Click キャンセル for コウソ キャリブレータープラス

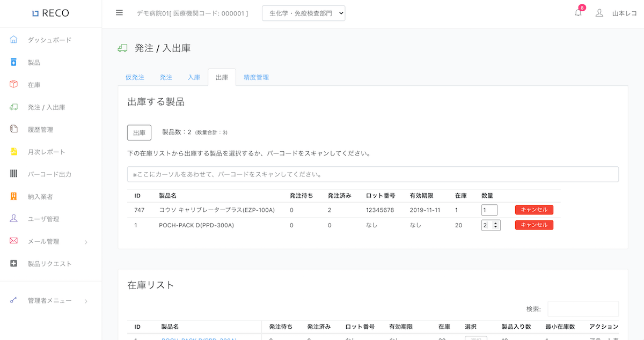click(534, 210)
